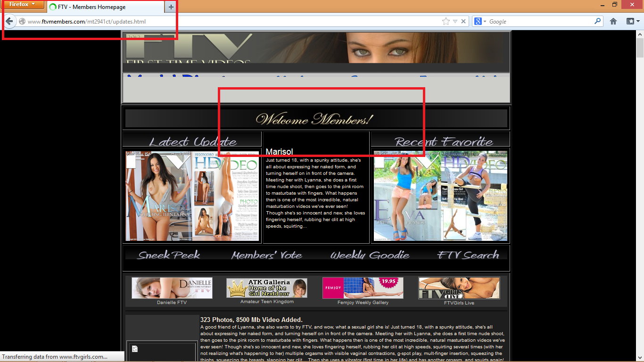
Task: Stop loading the page with X button
Action: click(463, 21)
